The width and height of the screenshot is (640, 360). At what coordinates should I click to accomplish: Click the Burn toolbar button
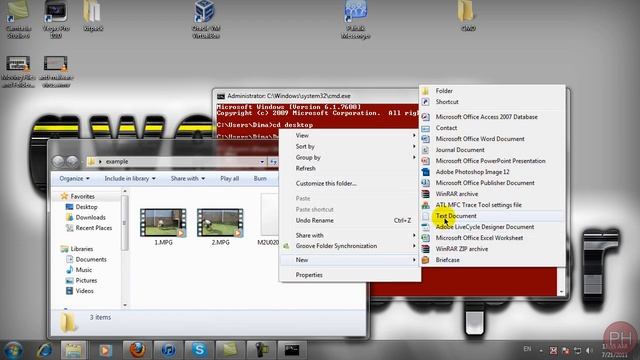click(x=260, y=179)
